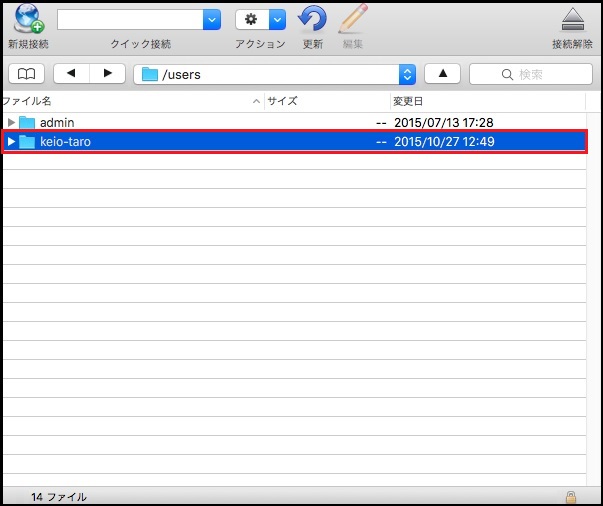Click the Edit pencil icon
Screen dimensions: 603x506
352,19
